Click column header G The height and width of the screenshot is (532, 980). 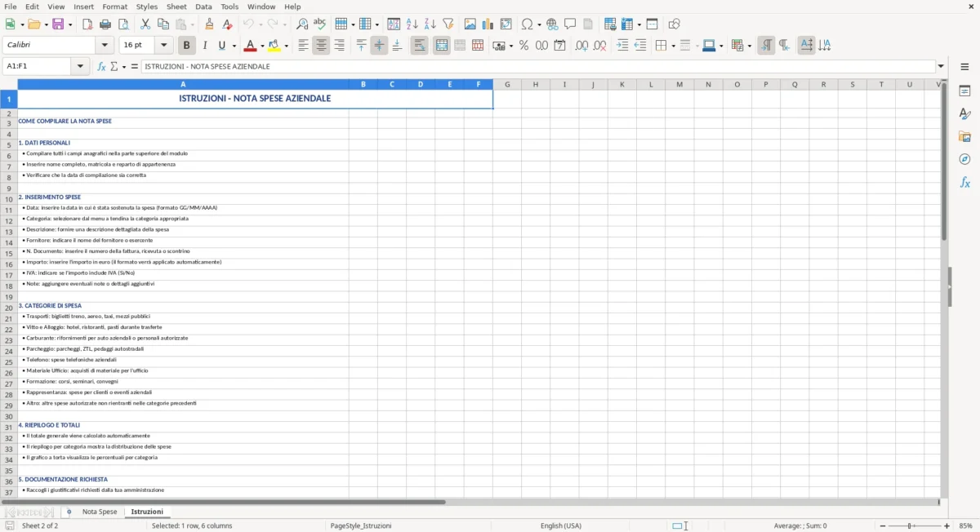[x=507, y=84]
